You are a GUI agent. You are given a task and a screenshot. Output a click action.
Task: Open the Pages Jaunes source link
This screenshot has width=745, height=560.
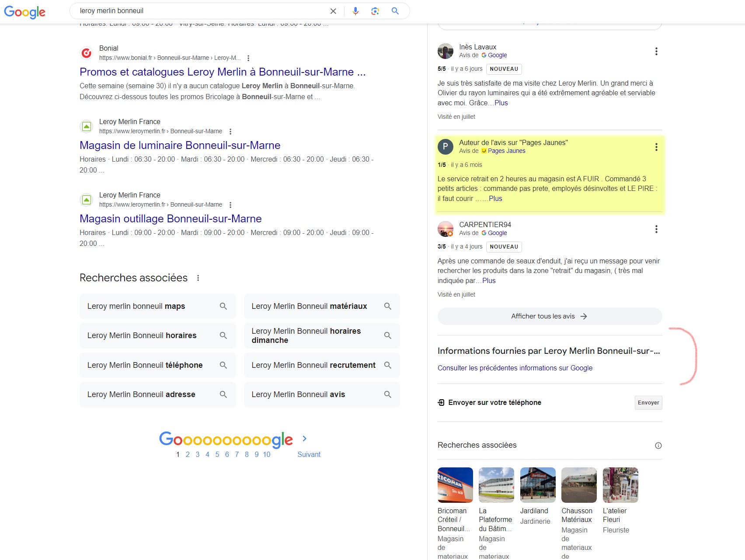506,151
